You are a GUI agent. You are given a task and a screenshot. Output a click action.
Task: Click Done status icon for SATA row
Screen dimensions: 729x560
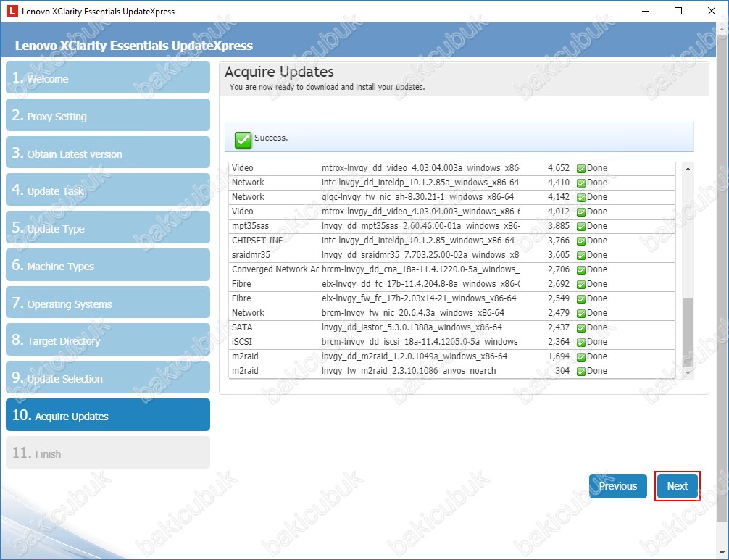click(580, 327)
